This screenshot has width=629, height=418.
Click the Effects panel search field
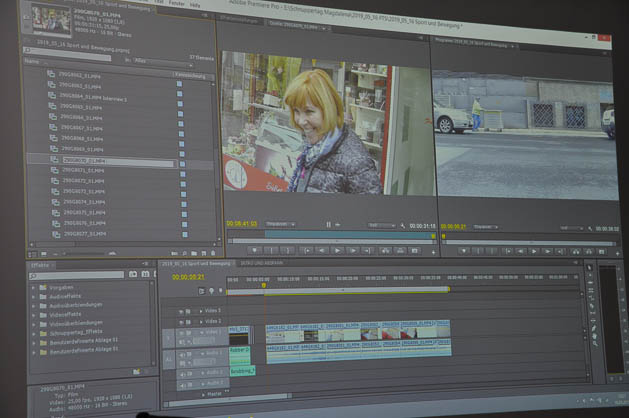77,276
